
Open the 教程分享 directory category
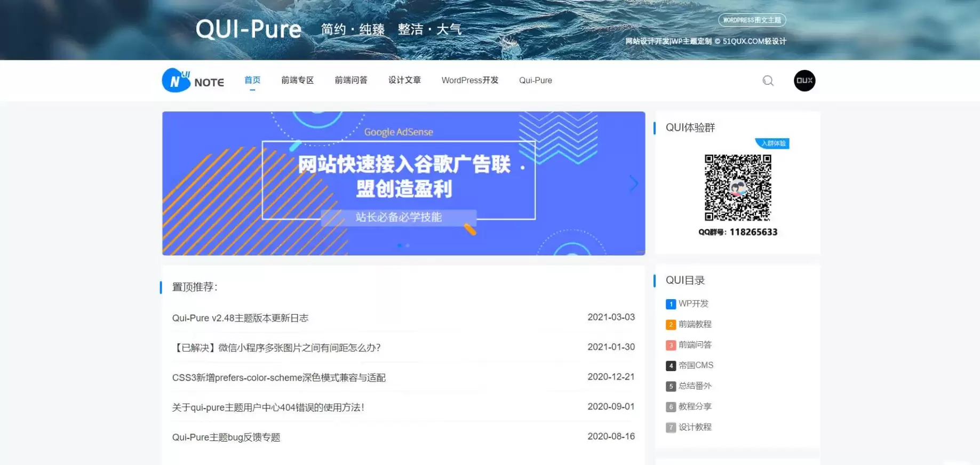pyautogui.click(x=695, y=406)
